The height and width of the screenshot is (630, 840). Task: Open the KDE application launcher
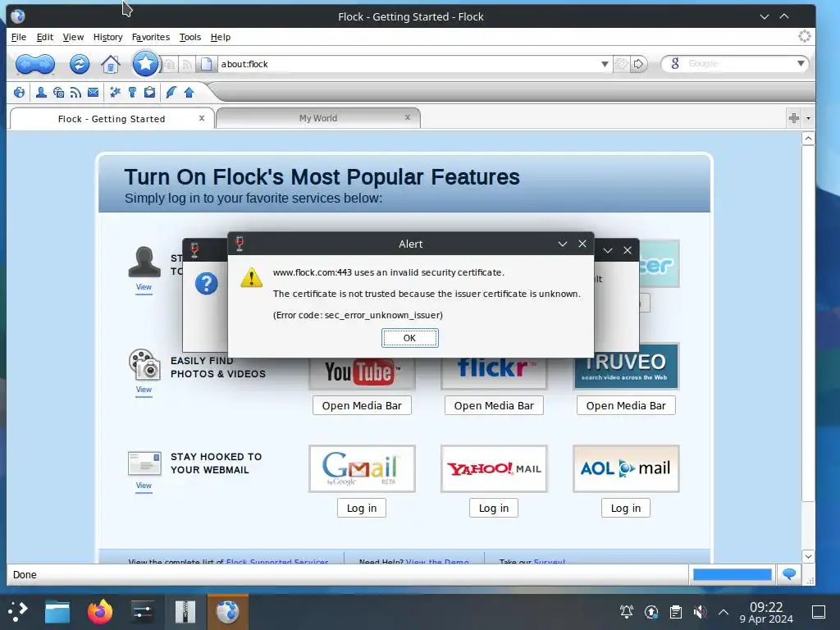(17, 612)
